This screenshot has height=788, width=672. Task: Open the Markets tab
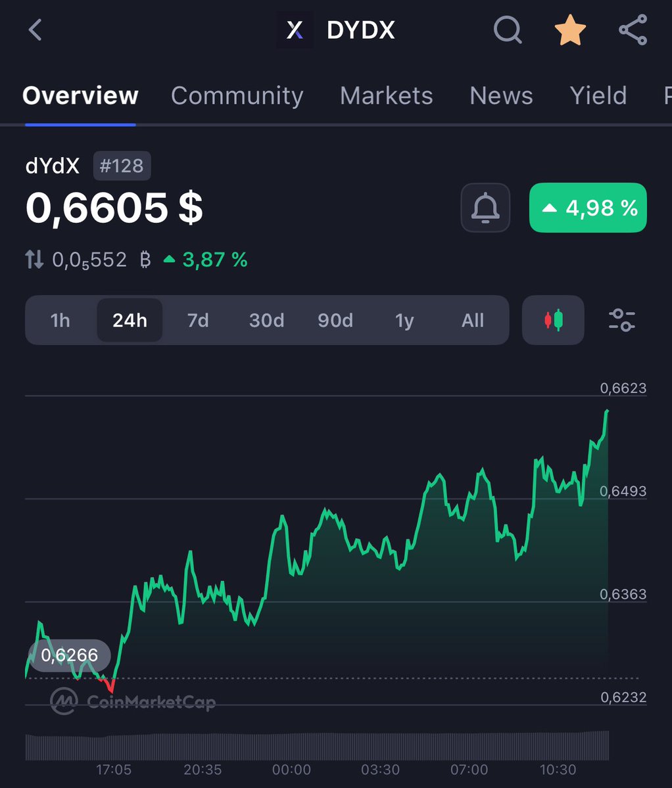387,95
